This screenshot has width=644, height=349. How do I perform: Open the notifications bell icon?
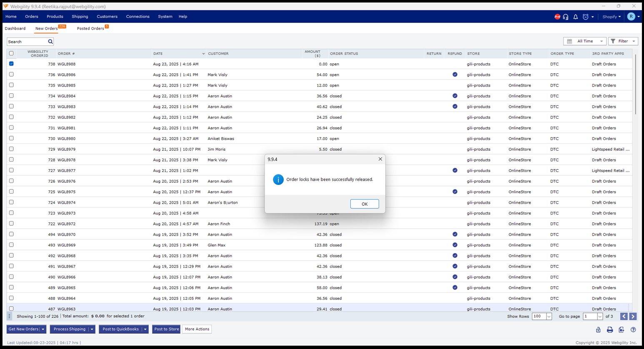click(575, 17)
